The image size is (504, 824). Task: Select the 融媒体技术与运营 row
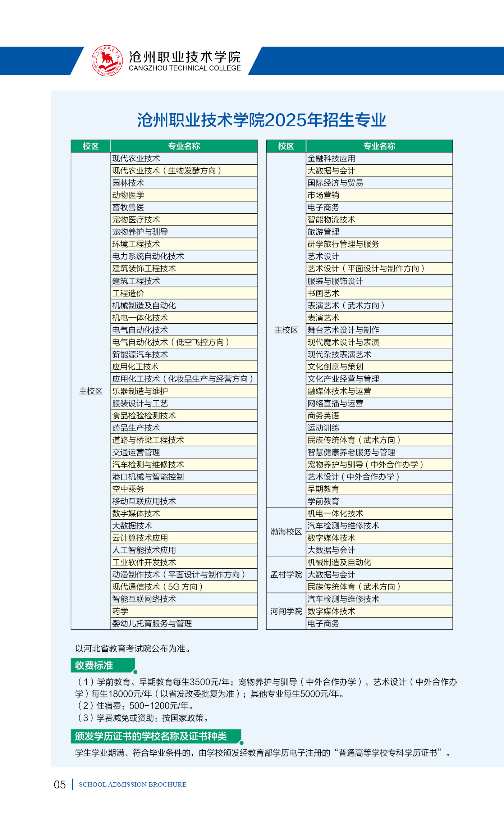point(379,391)
